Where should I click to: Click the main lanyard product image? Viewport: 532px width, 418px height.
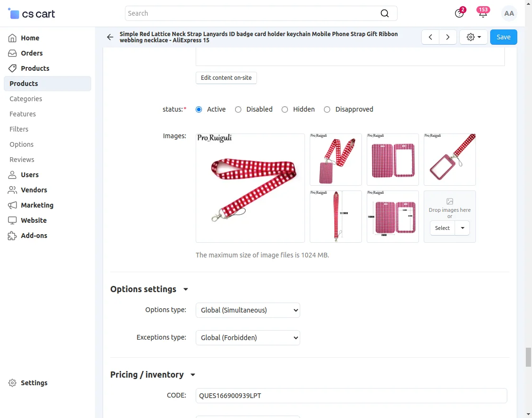[250, 188]
